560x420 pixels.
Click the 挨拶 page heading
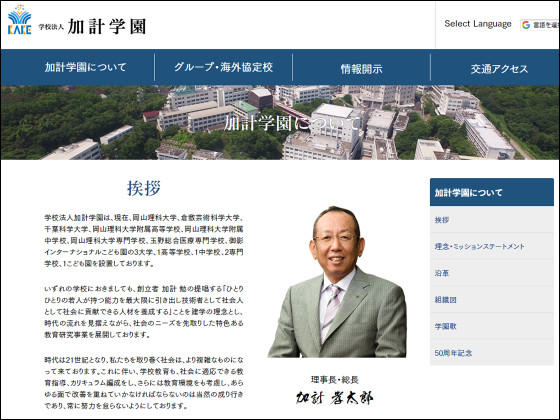(x=144, y=188)
